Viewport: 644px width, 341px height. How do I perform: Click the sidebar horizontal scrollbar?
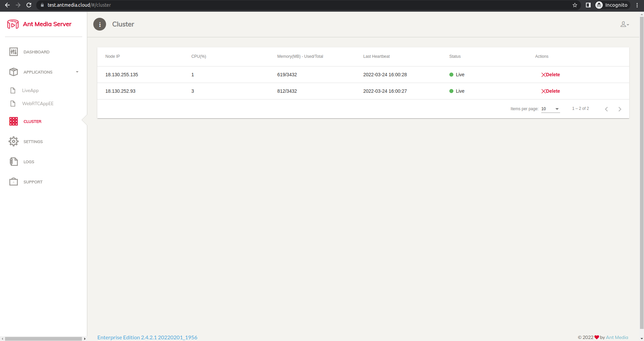43,339
